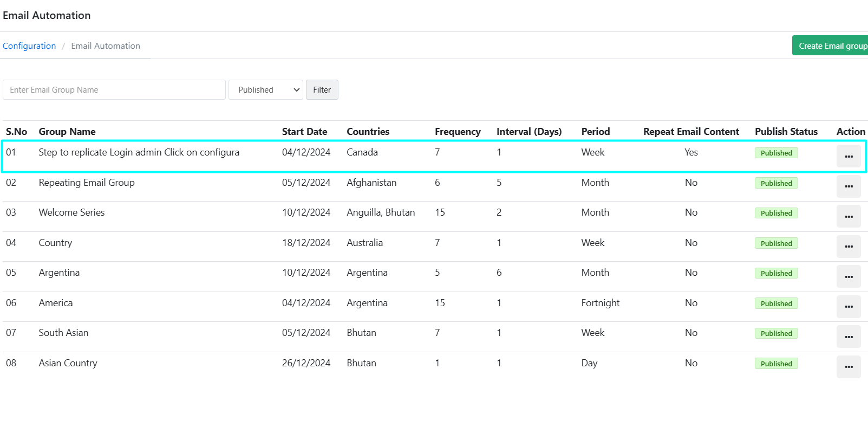Open action menu for Repeating Email Group row
The height and width of the screenshot is (427, 868).
point(848,186)
